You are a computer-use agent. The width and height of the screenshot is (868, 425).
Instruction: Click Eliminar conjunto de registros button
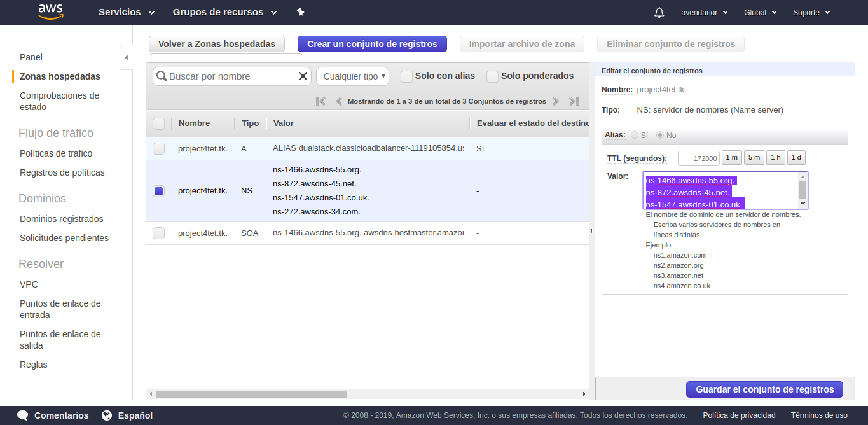click(x=671, y=44)
